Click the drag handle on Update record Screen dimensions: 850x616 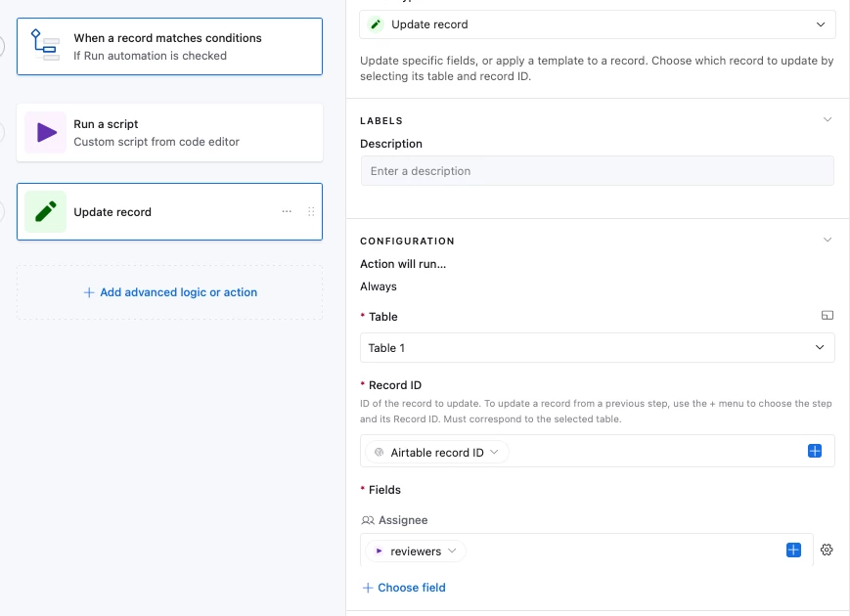click(x=311, y=212)
